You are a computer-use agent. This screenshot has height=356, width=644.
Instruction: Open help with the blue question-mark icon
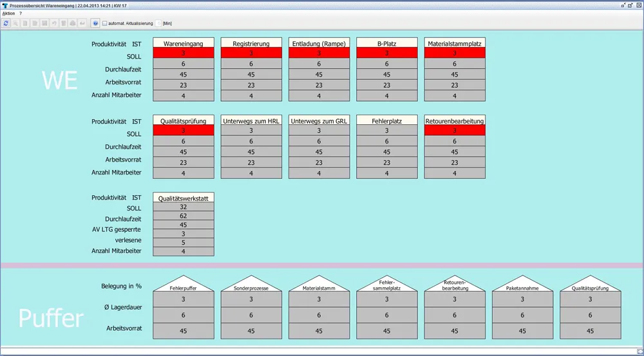[95, 23]
